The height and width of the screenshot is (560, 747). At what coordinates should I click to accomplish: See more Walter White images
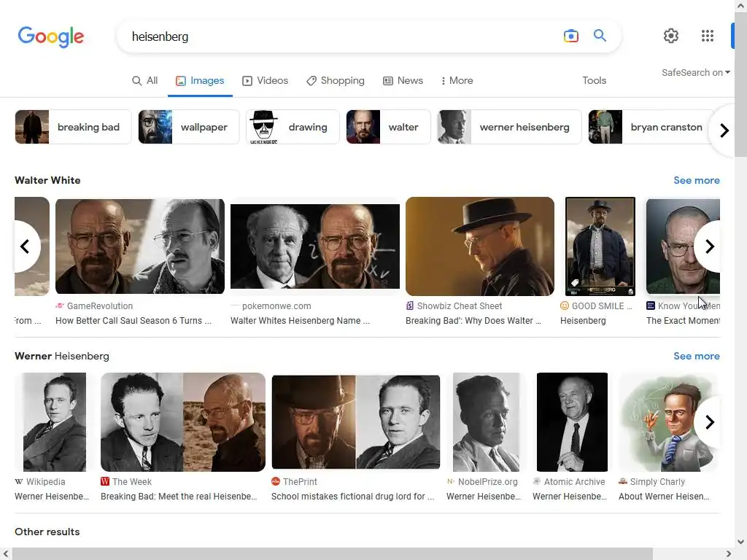[697, 181]
